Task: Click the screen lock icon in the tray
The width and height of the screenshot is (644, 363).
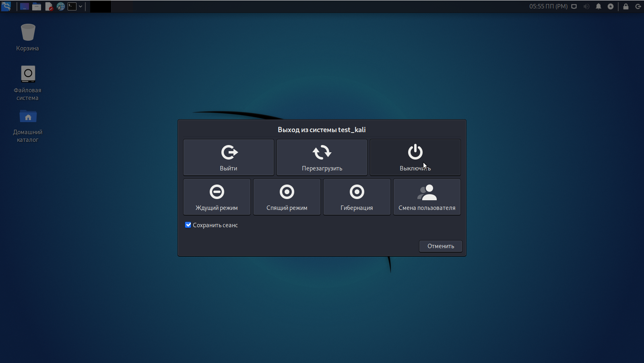Action: coord(625,6)
